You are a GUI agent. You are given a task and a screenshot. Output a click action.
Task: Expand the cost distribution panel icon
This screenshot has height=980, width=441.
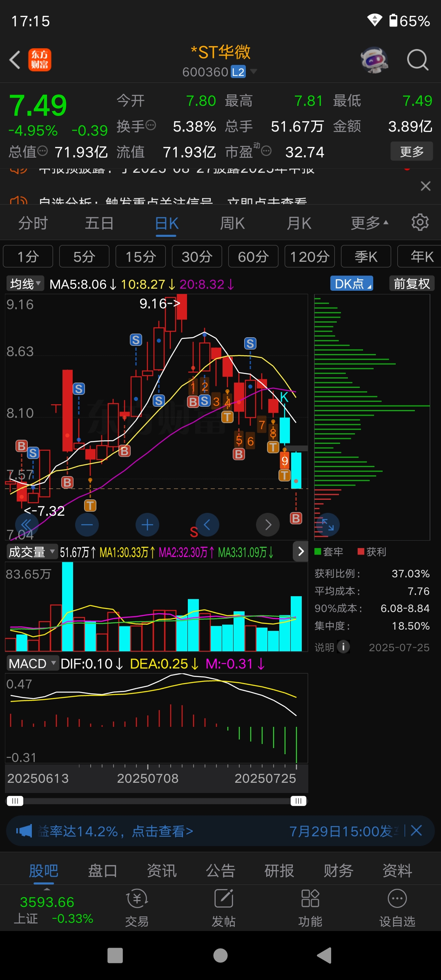pyautogui.click(x=328, y=525)
